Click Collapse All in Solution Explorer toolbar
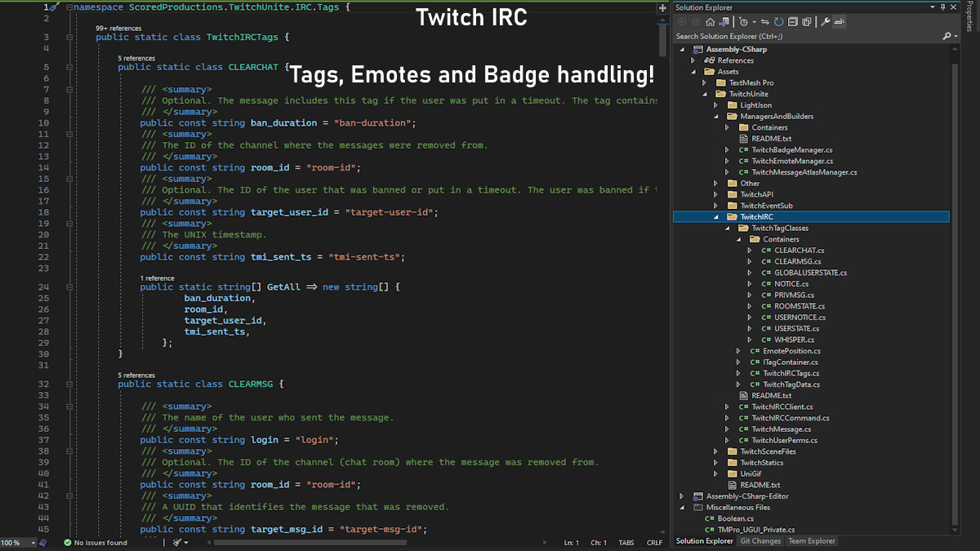Image resolution: width=980 pixels, height=551 pixels. click(x=792, y=22)
